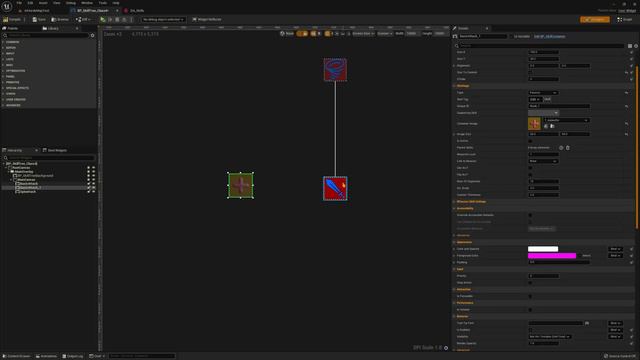Save the widget blueprint

39,19
